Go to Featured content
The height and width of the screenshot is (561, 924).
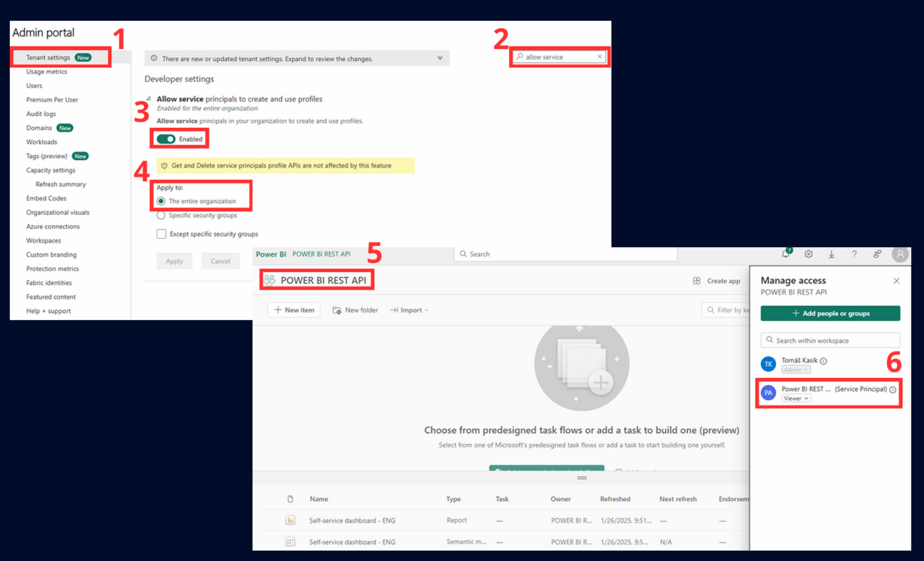(x=51, y=297)
